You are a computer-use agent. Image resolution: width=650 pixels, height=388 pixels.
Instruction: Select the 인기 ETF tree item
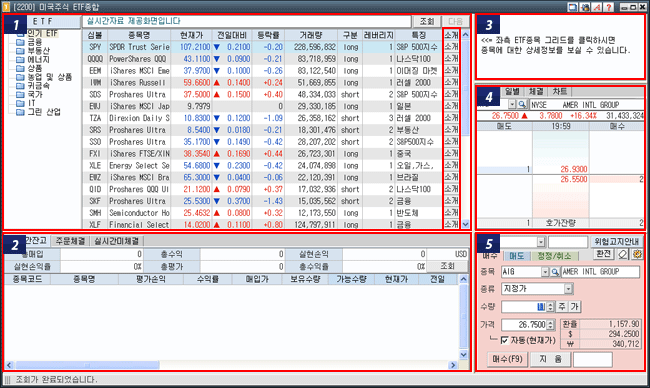tap(42, 33)
